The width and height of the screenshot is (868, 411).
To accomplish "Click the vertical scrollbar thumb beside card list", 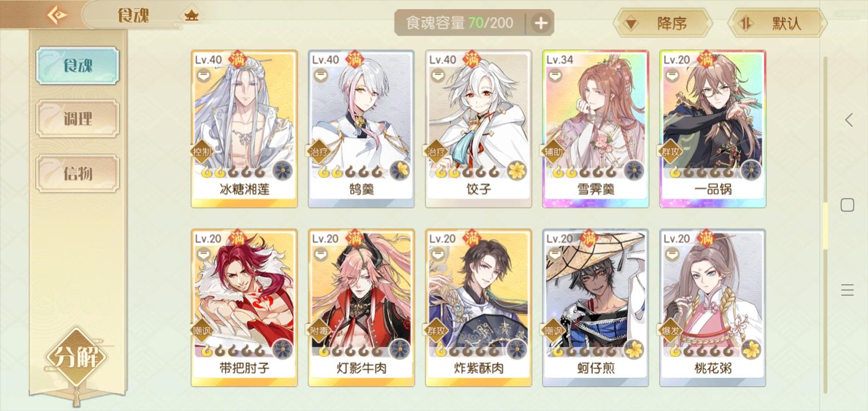I will pyautogui.click(x=825, y=225).
